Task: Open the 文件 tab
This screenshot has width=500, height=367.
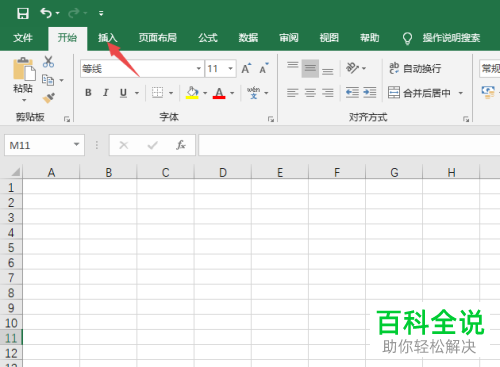Action: (x=23, y=38)
